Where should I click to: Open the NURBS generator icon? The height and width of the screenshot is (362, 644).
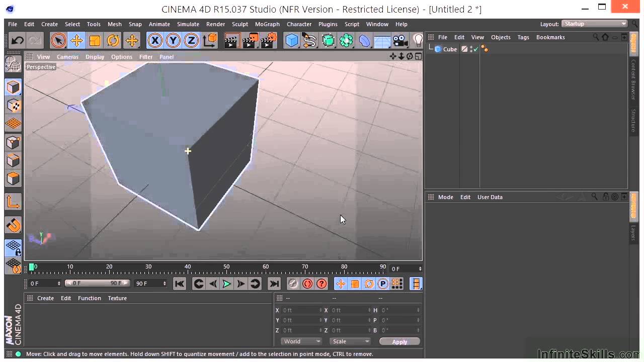(x=328, y=40)
